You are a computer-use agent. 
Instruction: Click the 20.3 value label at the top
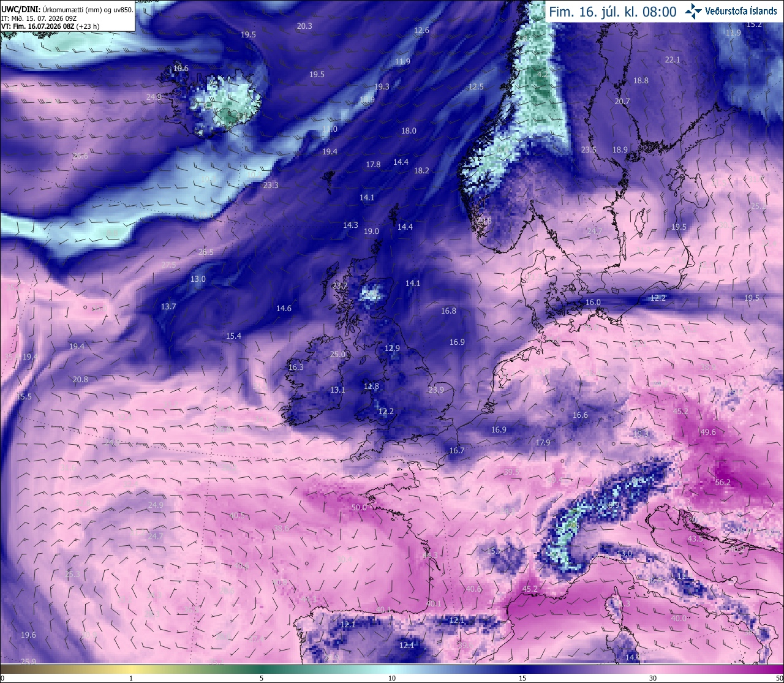coord(304,26)
